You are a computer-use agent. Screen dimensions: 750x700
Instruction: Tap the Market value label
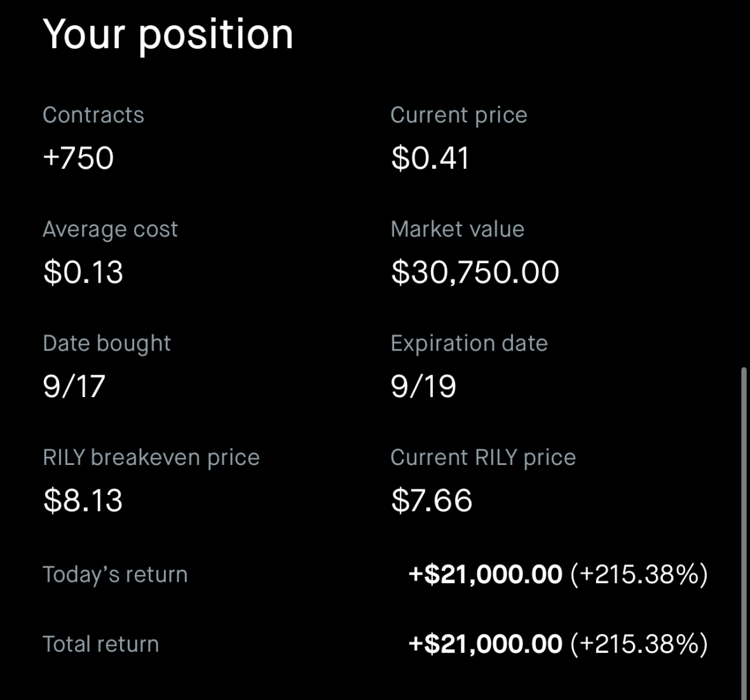tap(457, 229)
